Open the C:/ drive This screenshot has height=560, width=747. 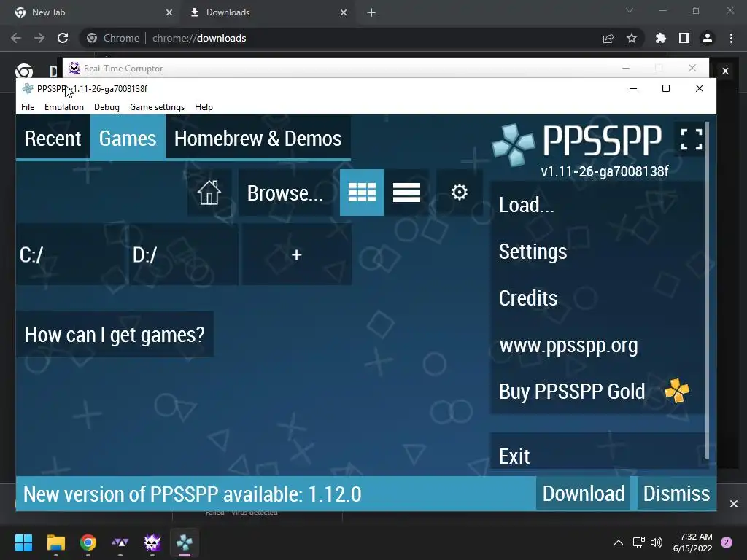[72, 254]
